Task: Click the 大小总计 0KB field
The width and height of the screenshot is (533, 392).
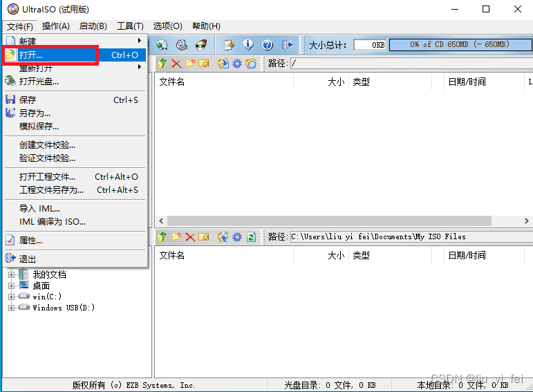Action: pos(370,45)
